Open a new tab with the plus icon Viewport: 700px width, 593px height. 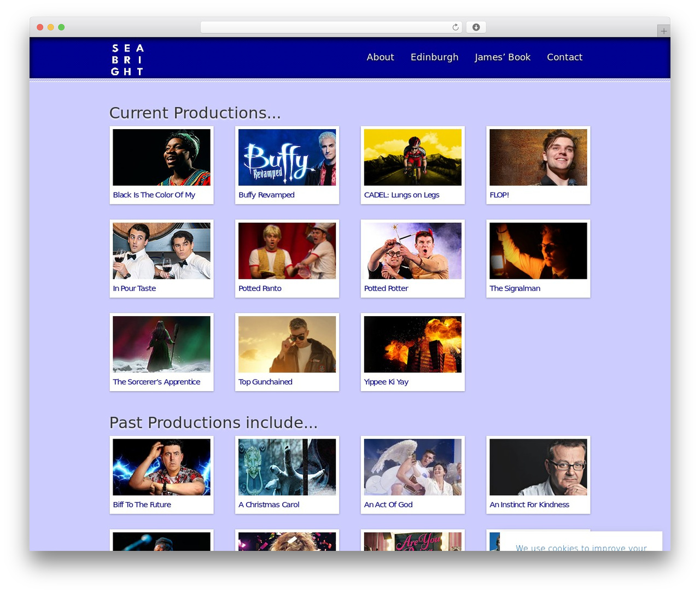pyautogui.click(x=663, y=31)
